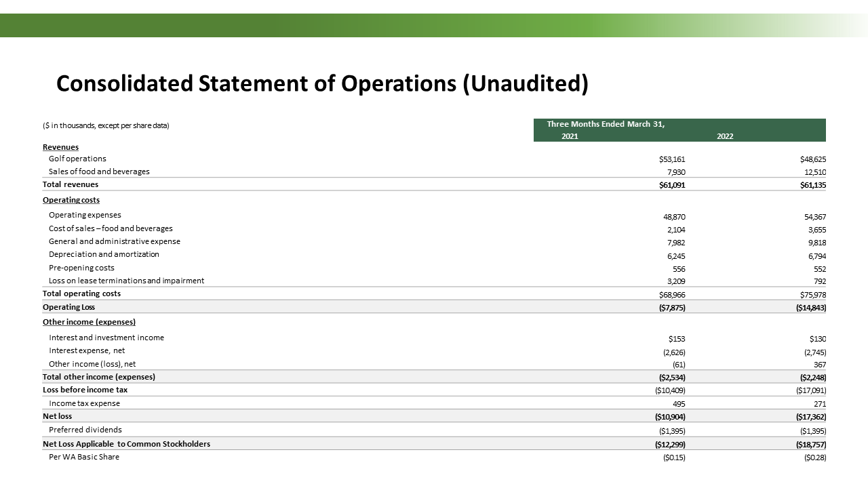Click the 'Income tax expense' row label

click(84, 403)
